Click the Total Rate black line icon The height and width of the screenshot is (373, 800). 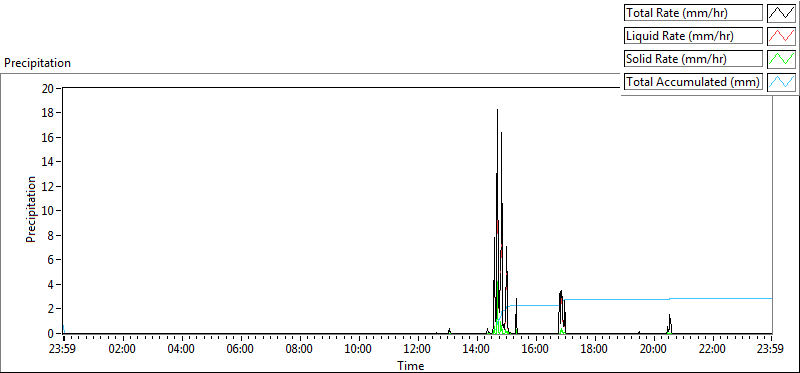pyautogui.click(x=782, y=13)
